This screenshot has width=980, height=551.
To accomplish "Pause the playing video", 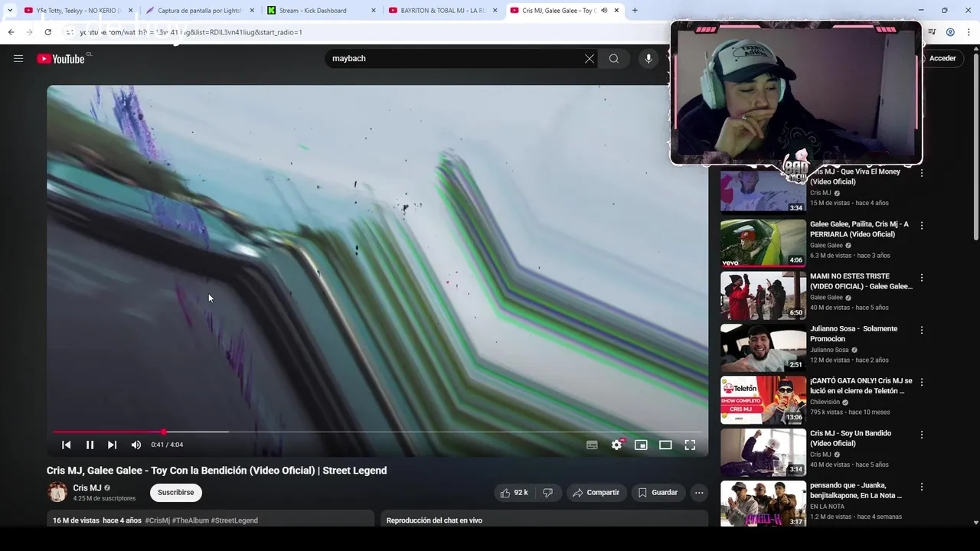I will 90,445.
